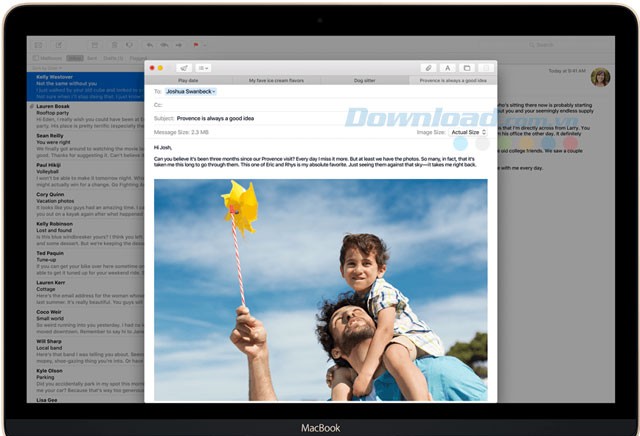
Task: Open the photo browser icon in compose toolbar
Action: [467, 68]
